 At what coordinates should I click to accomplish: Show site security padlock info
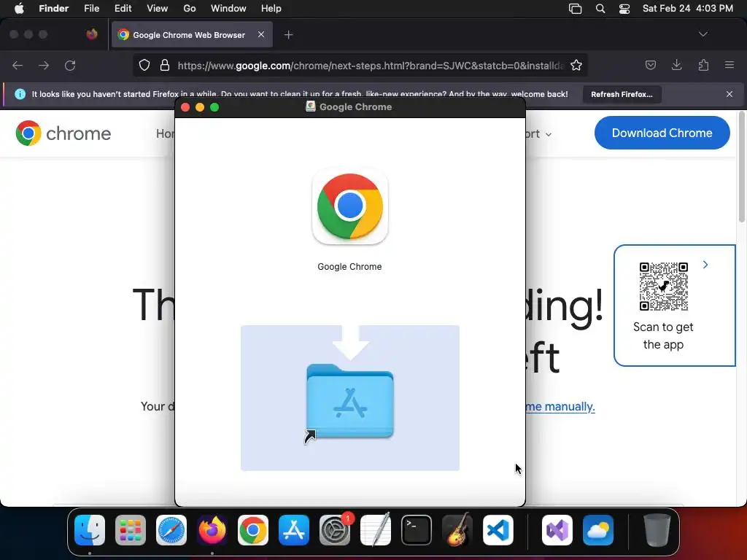(165, 65)
